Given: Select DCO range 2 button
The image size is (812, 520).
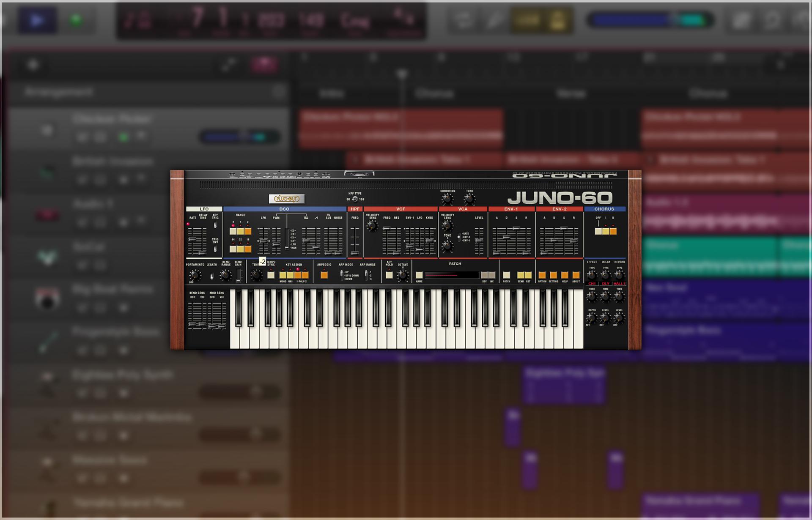Looking at the screenshot, I should [x=248, y=231].
